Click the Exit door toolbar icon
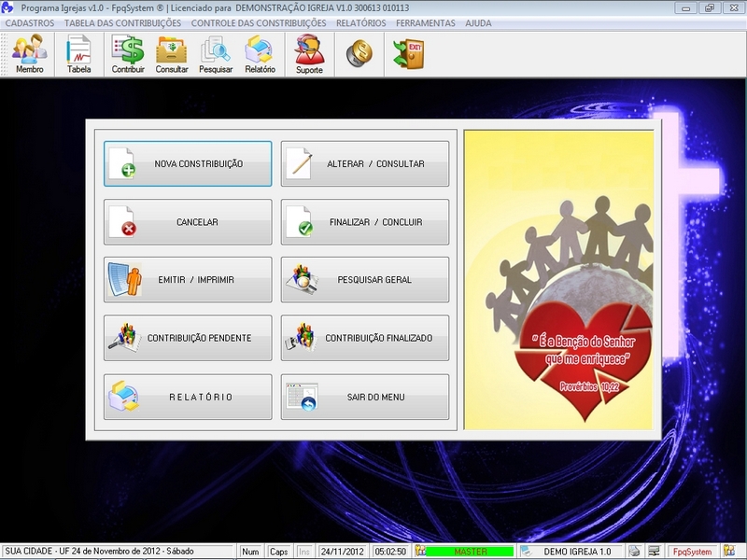The height and width of the screenshot is (560, 747). 409,54
